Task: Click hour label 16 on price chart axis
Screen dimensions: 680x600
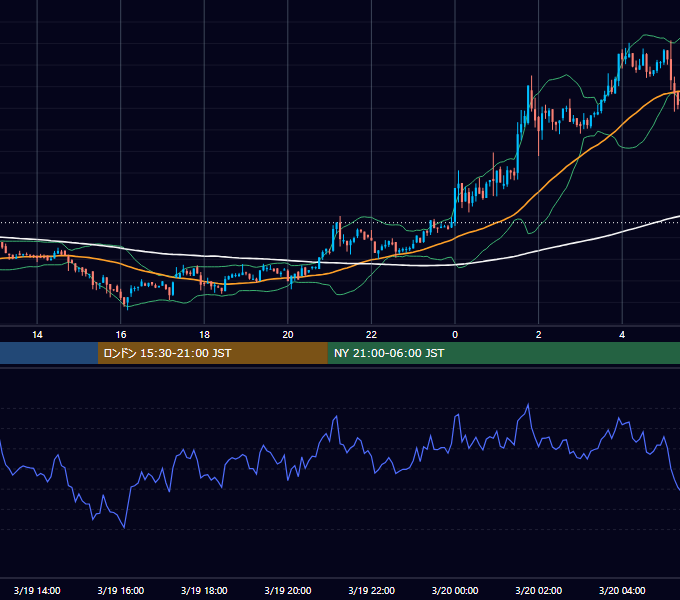Action: click(x=121, y=335)
